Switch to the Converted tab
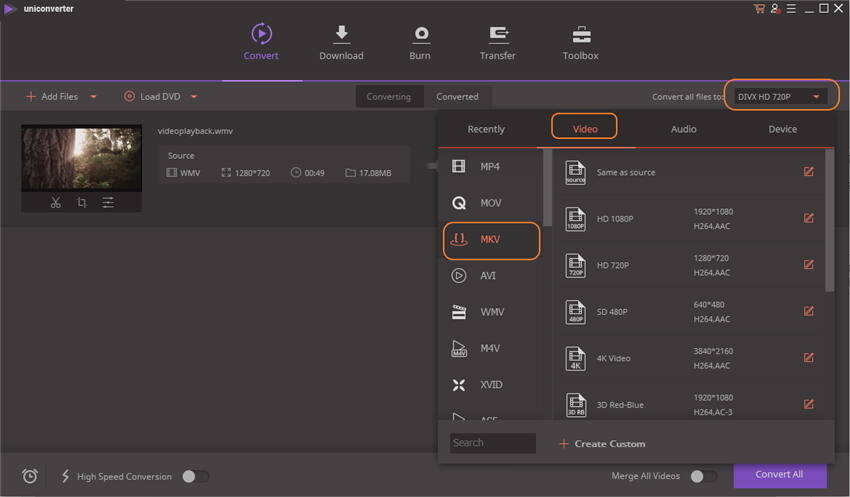This screenshot has height=497, width=850. pyautogui.click(x=457, y=96)
